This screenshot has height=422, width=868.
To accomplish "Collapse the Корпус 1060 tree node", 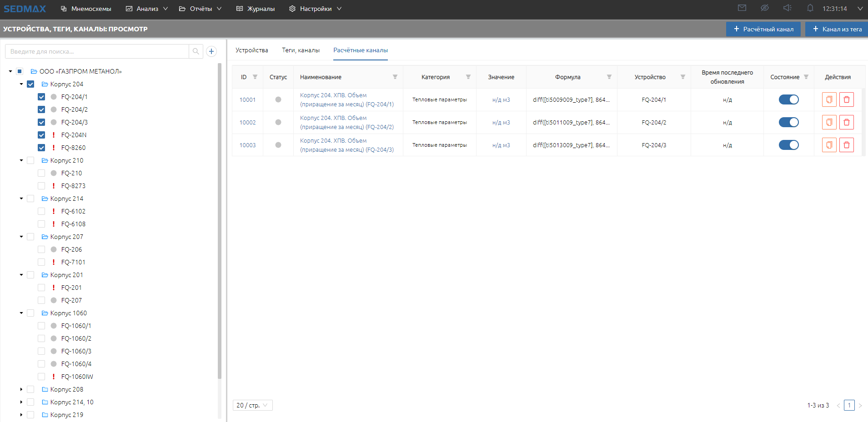I will coord(21,313).
